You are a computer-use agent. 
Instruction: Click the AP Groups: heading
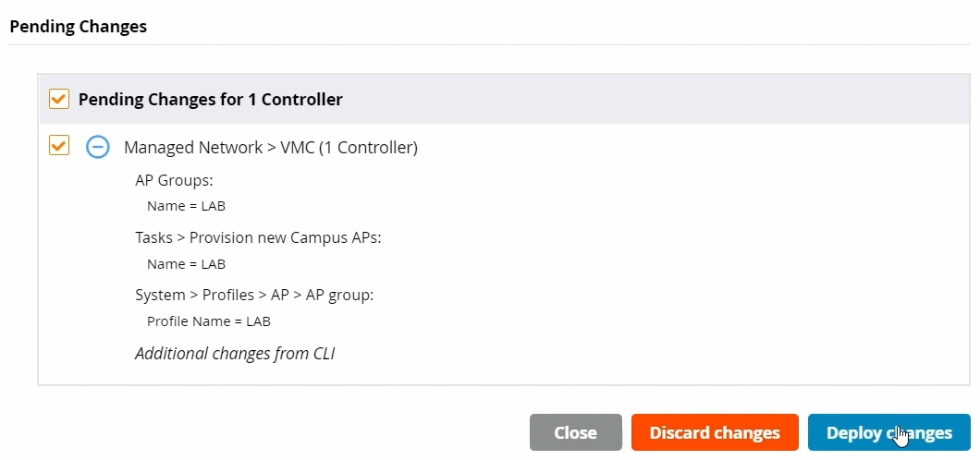coord(174,181)
